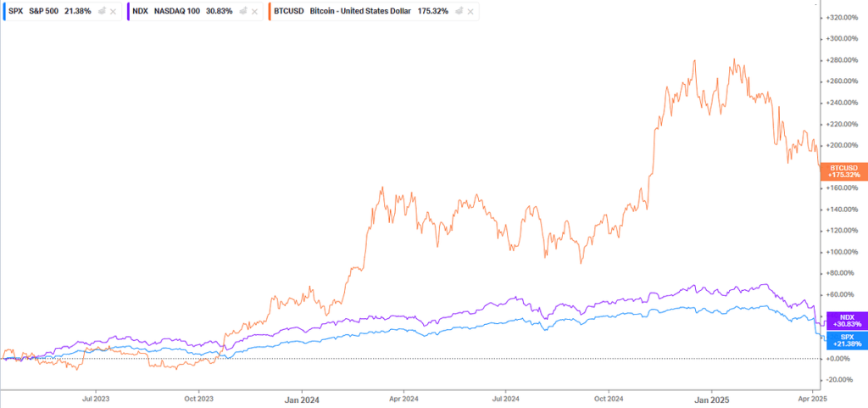Remove the BTCUSD Bitcoin series
Image resolution: width=868 pixels, height=408 pixels.
(470, 12)
